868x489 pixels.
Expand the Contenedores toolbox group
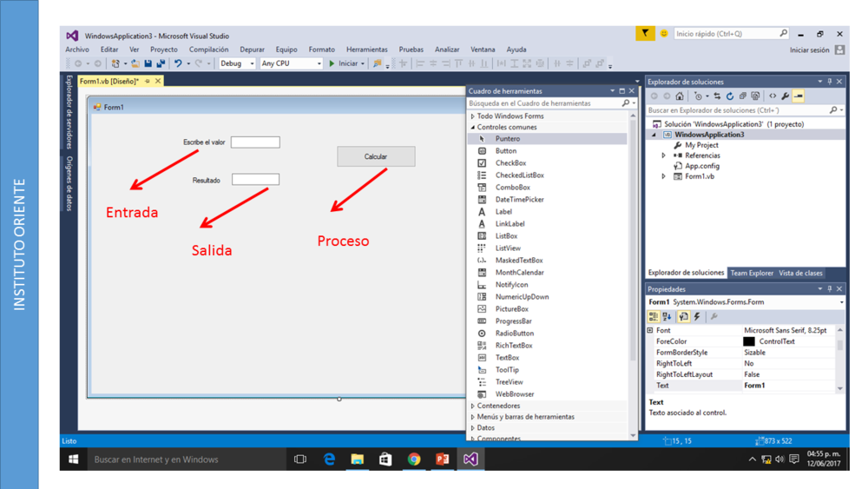click(x=498, y=406)
